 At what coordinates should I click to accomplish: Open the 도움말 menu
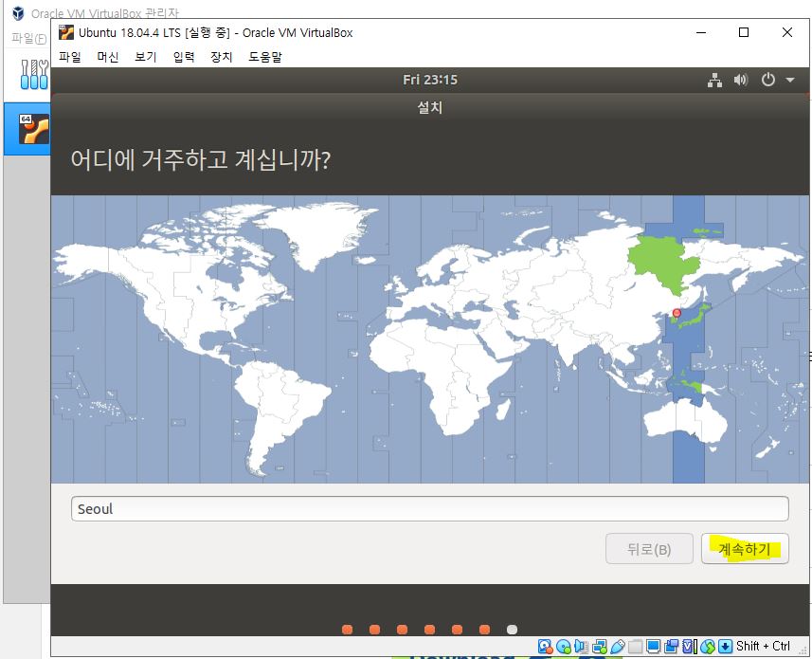pos(265,57)
